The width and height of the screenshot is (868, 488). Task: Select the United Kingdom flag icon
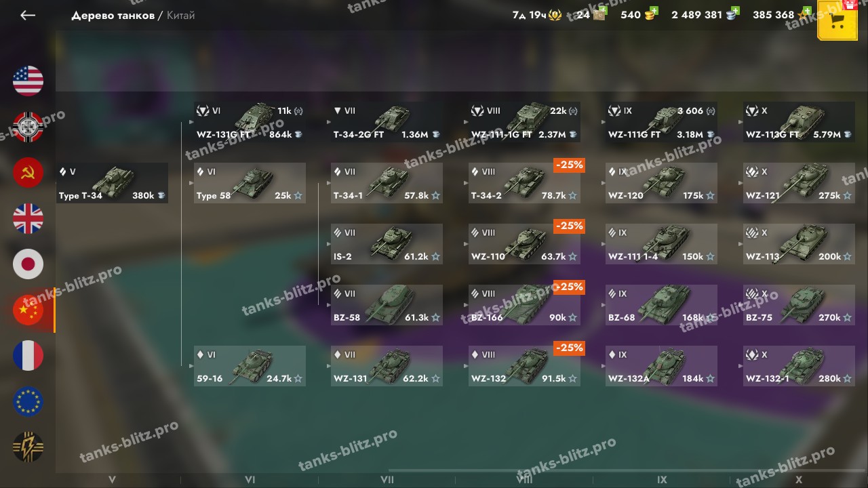(28, 218)
